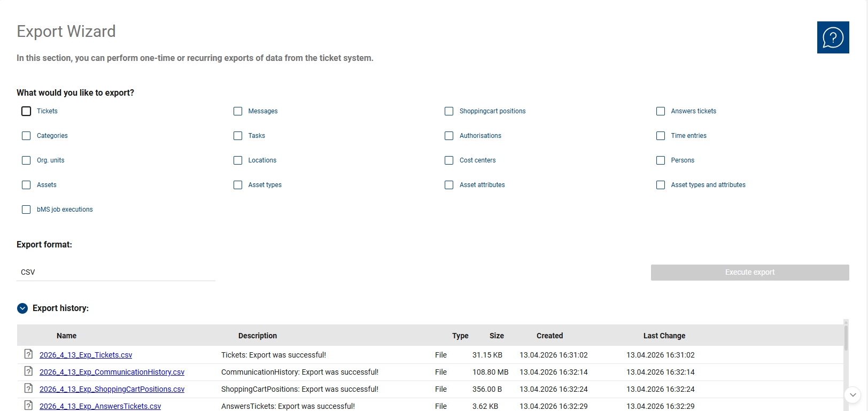Enable the Categories export option
The image size is (868, 411).
[x=26, y=136]
